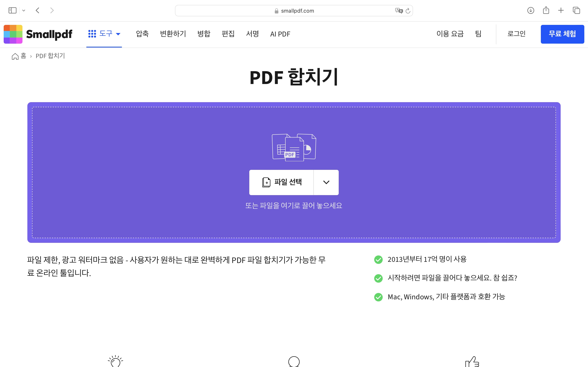Expand sidebar options chevron in Safari toolbar
Image resolution: width=588 pixels, height=367 pixels.
click(23, 10)
